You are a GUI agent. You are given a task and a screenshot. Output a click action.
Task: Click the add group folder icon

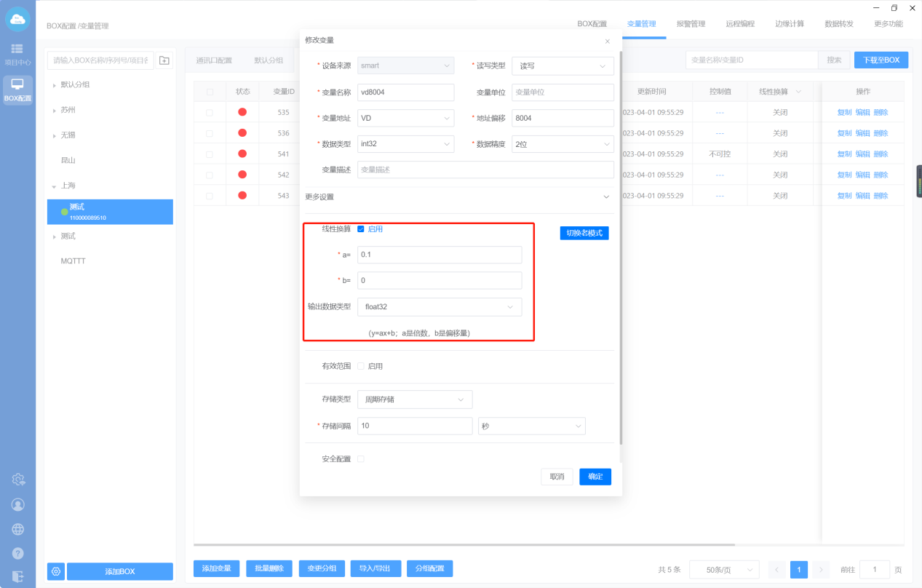pyautogui.click(x=164, y=60)
